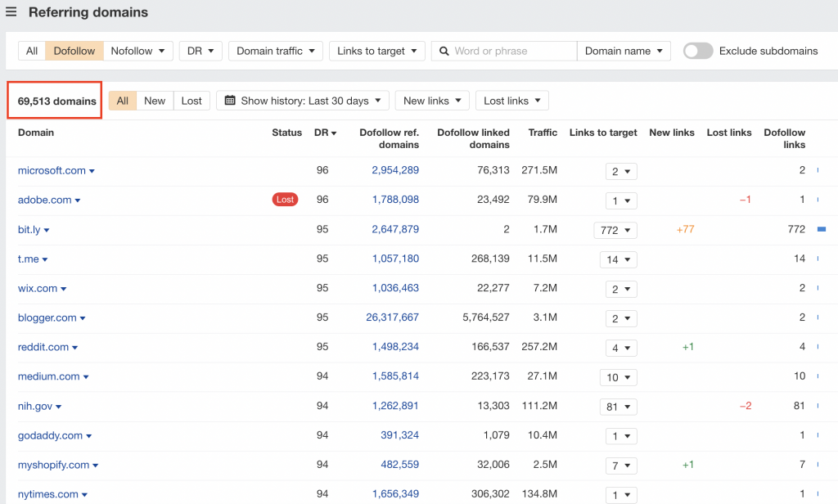Open the Domain name dropdown
Image resolution: width=838 pixels, height=504 pixels.
click(x=624, y=51)
